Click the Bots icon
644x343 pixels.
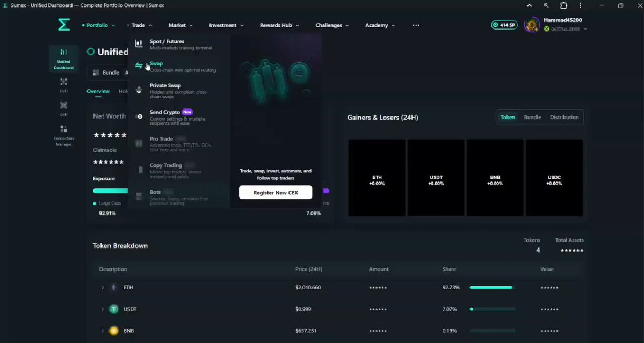point(139,196)
